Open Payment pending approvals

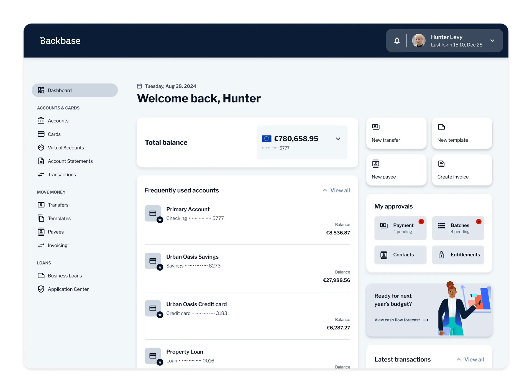pos(400,228)
